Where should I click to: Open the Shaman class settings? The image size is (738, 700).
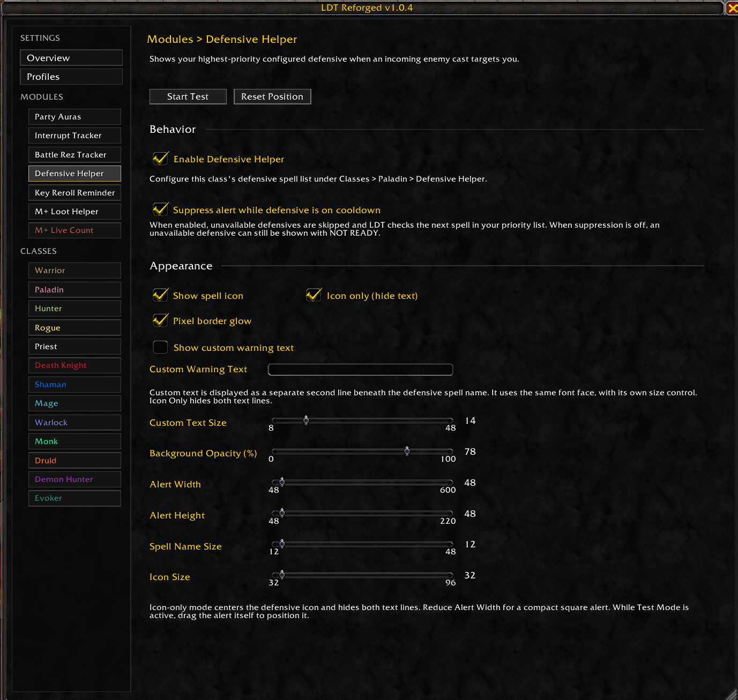(x=74, y=385)
